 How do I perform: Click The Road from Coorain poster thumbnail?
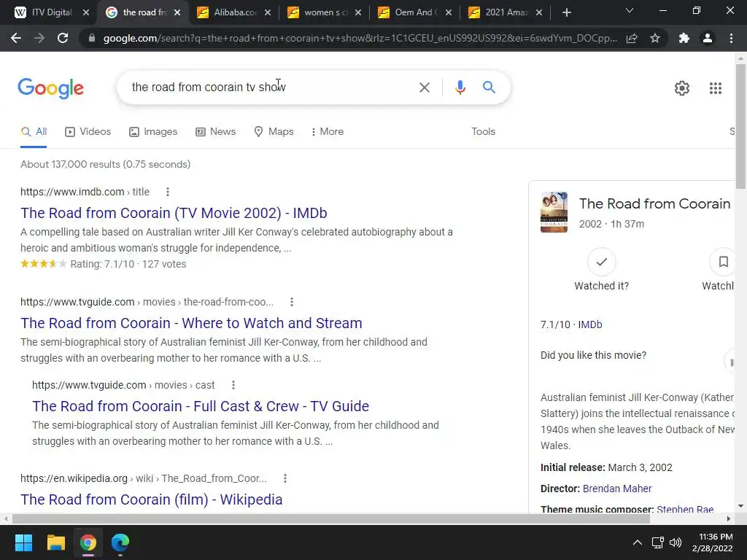tap(554, 212)
